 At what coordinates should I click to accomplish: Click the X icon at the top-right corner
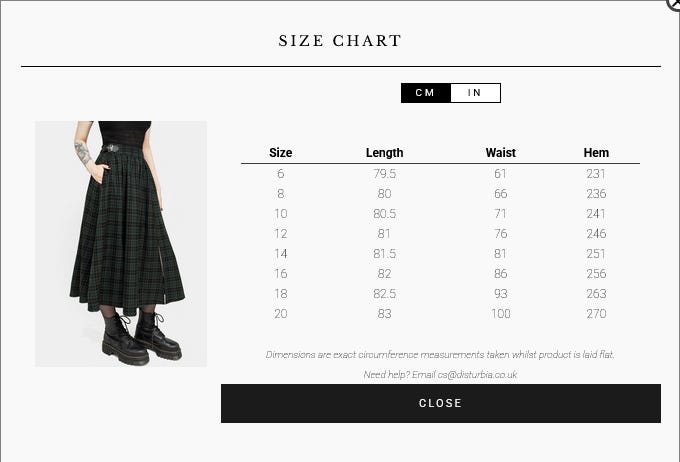[674, 4]
